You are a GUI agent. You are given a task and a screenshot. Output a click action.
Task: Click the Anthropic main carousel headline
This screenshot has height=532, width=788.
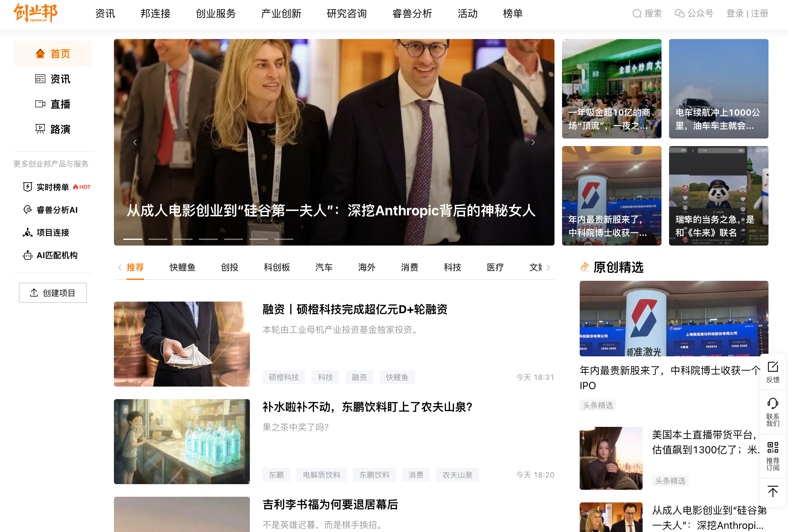(331, 211)
